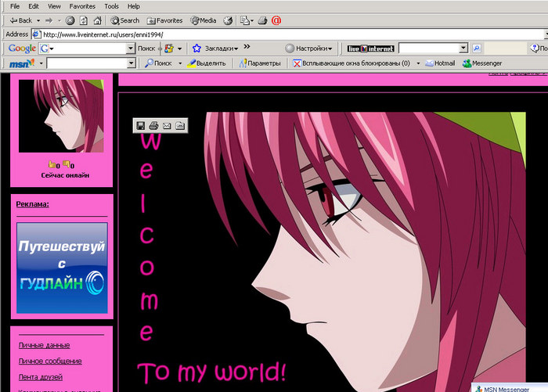Go back with the Back arrow button
Viewport: 548px width, 392px height.
[20, 20]
